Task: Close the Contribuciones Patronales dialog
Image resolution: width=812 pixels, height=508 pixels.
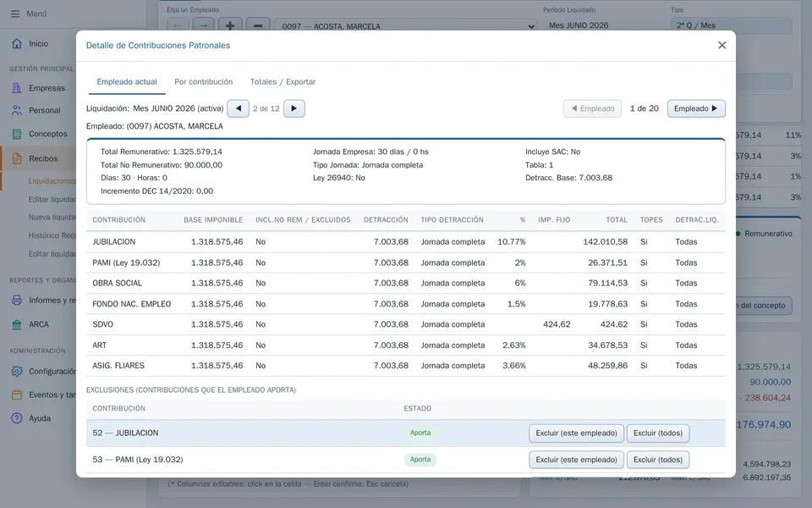Action: click(x=721, y=45)
